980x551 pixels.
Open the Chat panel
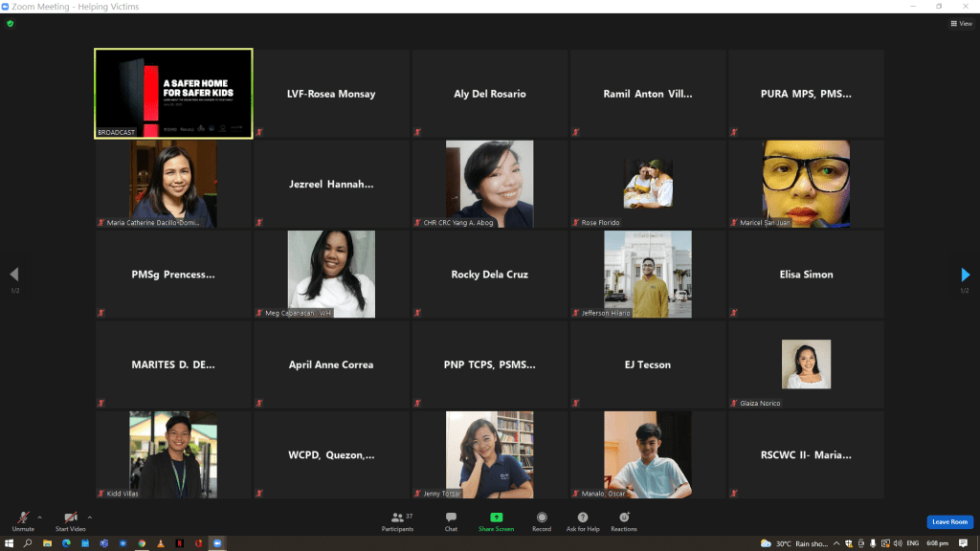(x=451, y=520)
